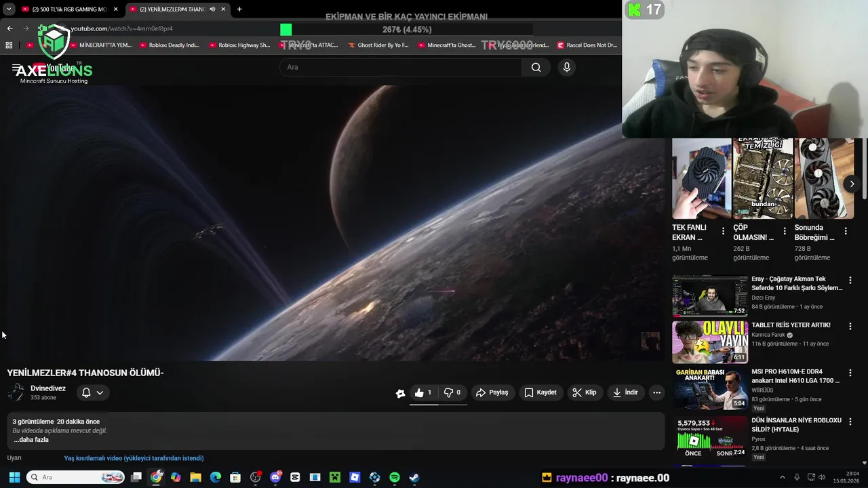This screenshot has height=488, width=868.
Task: Click the YouTube Ara search field
Action: [x=401, y=67]
